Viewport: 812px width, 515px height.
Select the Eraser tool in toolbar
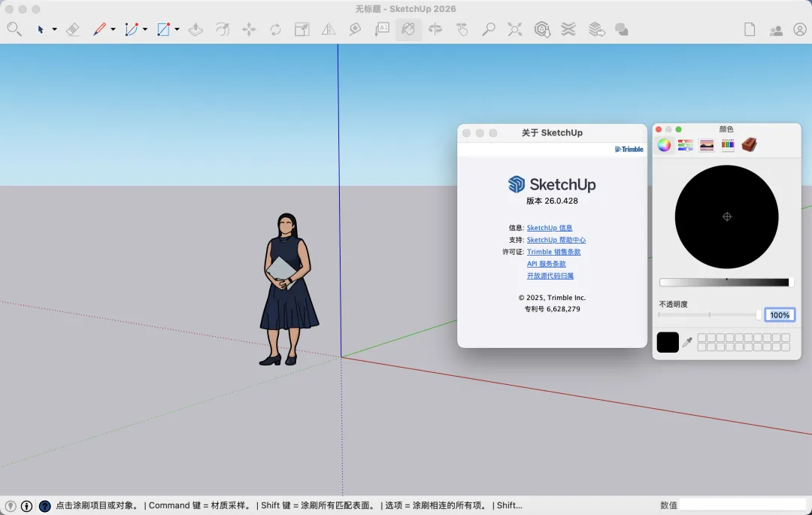click(73, 29)
